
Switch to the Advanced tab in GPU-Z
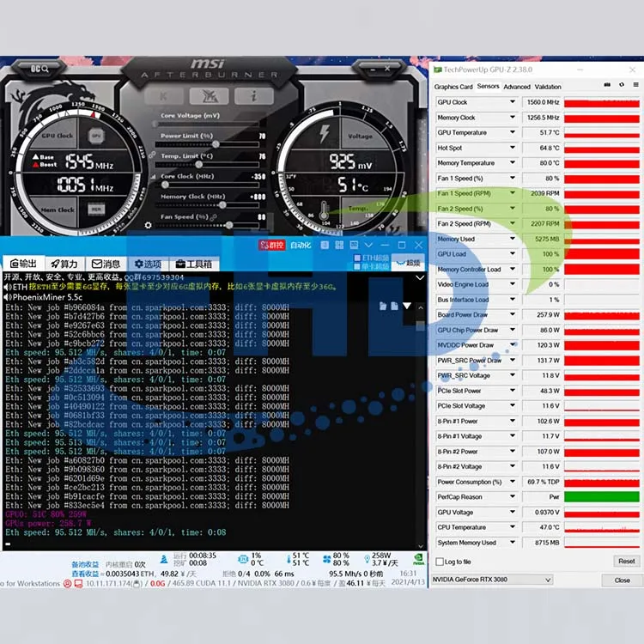(x=516, y=87)
